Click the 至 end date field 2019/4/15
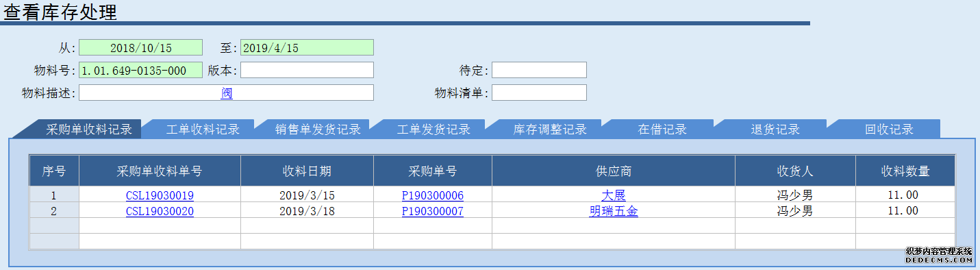 coord(307,47)
